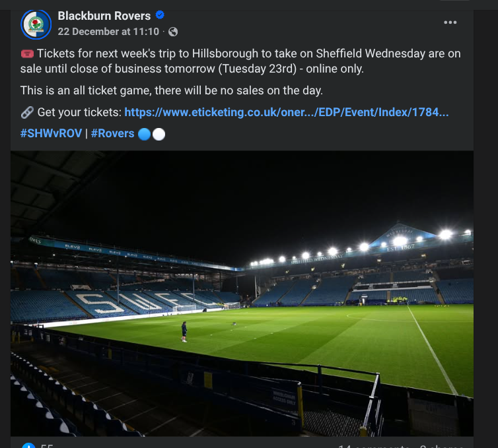Open the 22 December at 11:10 timestamp

tap(108, 32)
